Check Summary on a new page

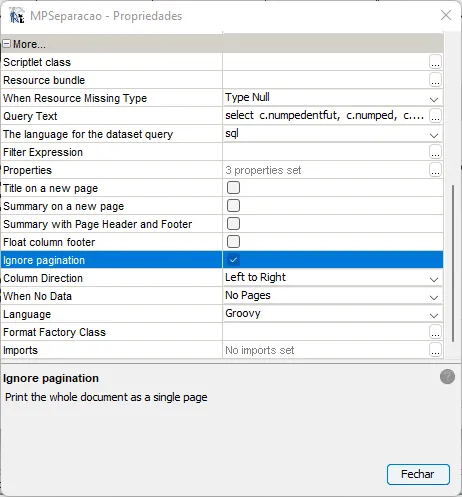coord(233,206)
